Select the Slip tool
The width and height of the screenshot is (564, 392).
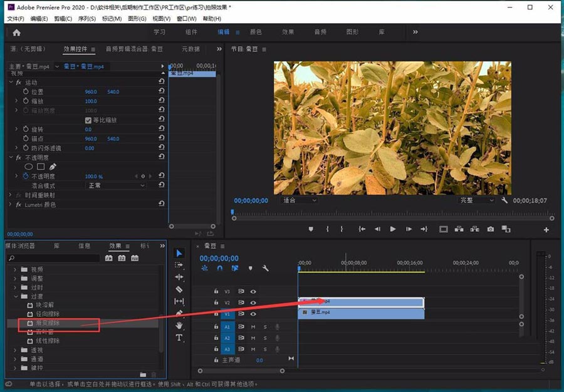pos(179,301)
